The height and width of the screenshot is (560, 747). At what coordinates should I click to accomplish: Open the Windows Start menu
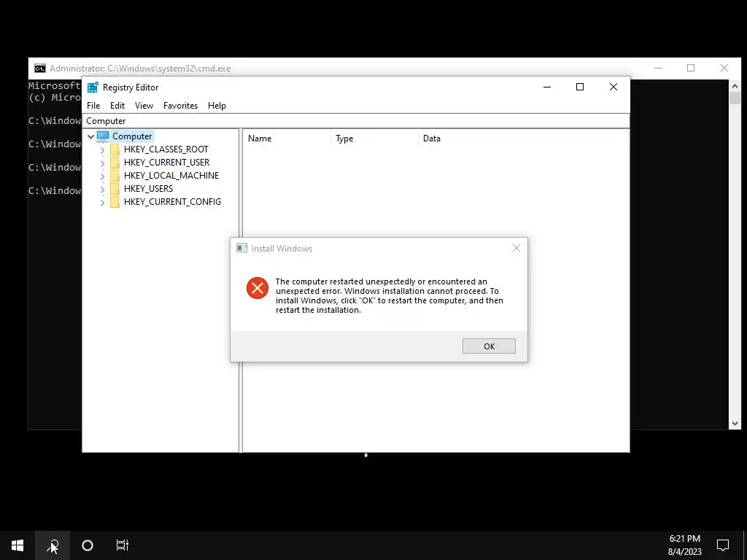coord(18,545)
